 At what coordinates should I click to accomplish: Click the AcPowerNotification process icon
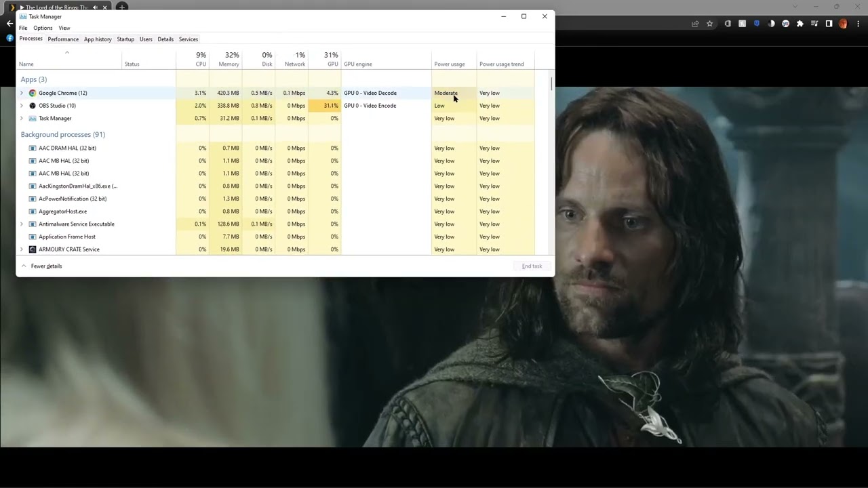(x=33, y=199)
